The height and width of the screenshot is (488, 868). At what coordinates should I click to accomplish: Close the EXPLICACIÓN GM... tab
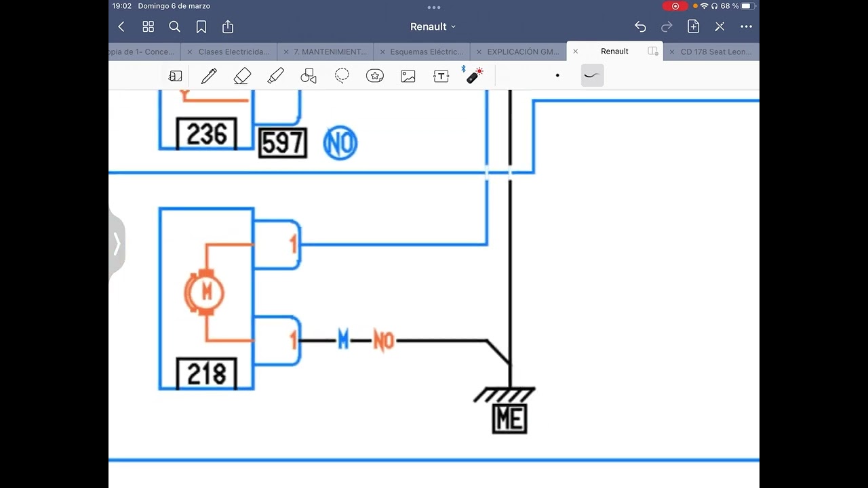[479, 52]
